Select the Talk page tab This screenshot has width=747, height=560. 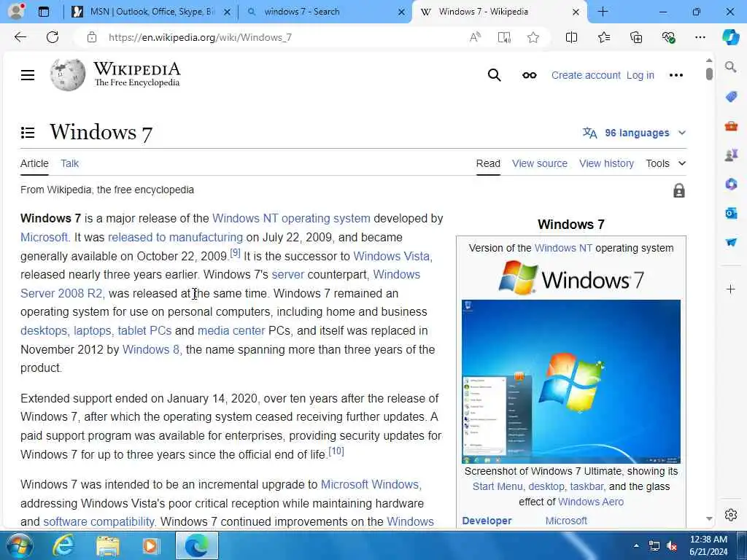point(69,163)
